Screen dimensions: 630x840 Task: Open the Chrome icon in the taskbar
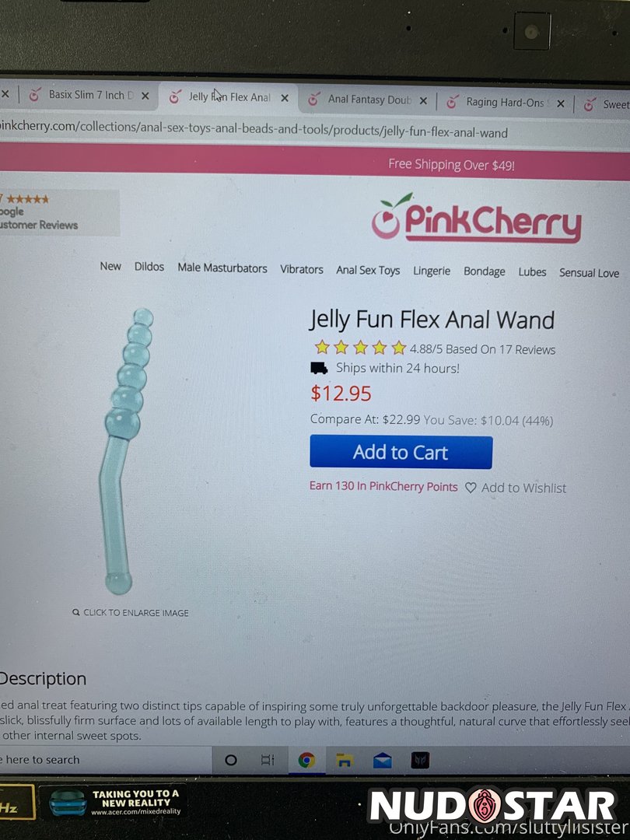click(x=306, y=760)
